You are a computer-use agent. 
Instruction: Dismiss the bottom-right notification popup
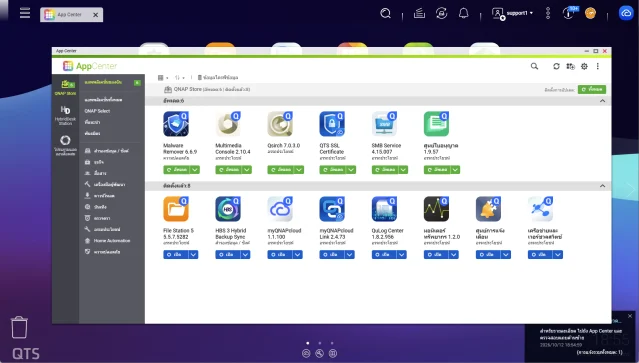[x=630, y=316]
